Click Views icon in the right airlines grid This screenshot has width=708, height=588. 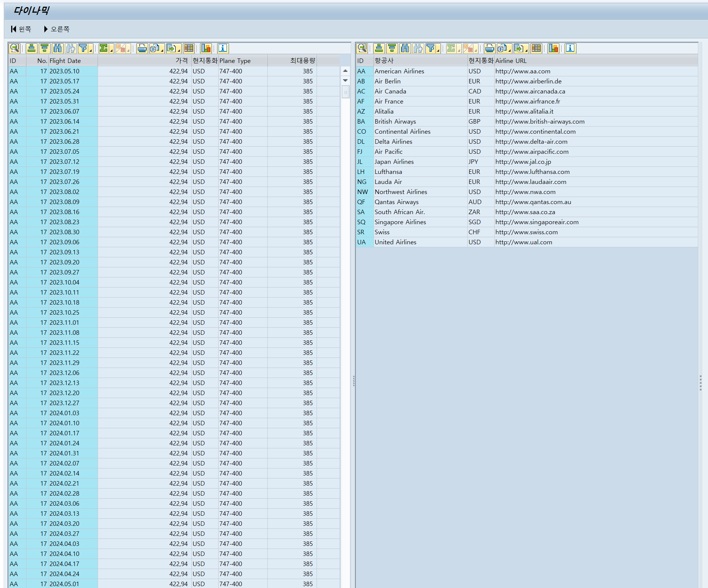[502, 48]
